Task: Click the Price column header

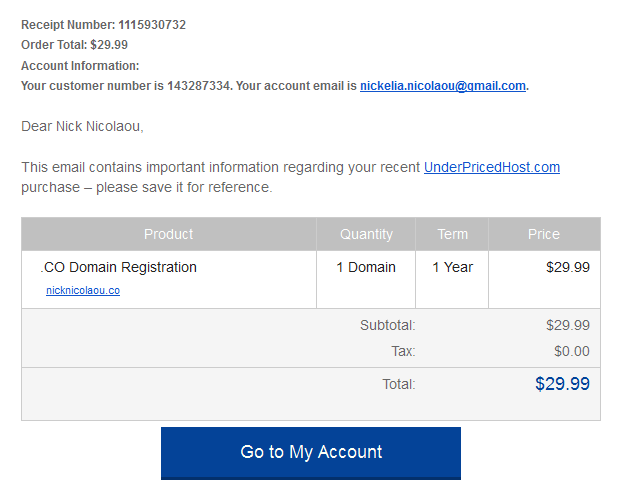Action: tap(544, 234)
